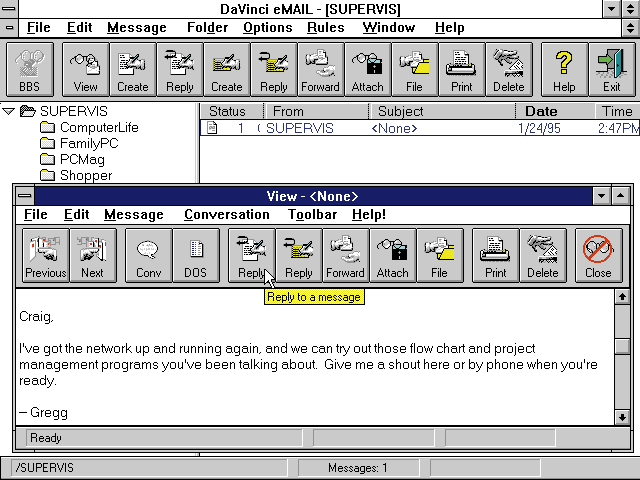Viewport: 640px width, 480px height.
Task: Sort by the Status column header
Action: pyautogui.click(x=232, y=111)
